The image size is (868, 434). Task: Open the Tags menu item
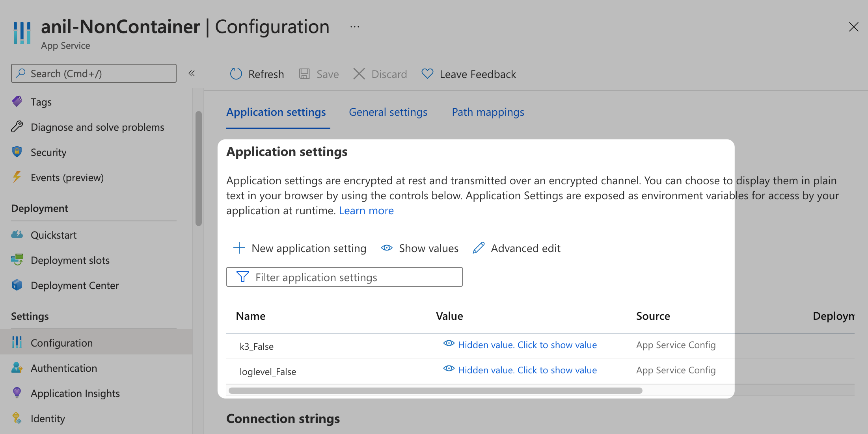click(41, 102)
